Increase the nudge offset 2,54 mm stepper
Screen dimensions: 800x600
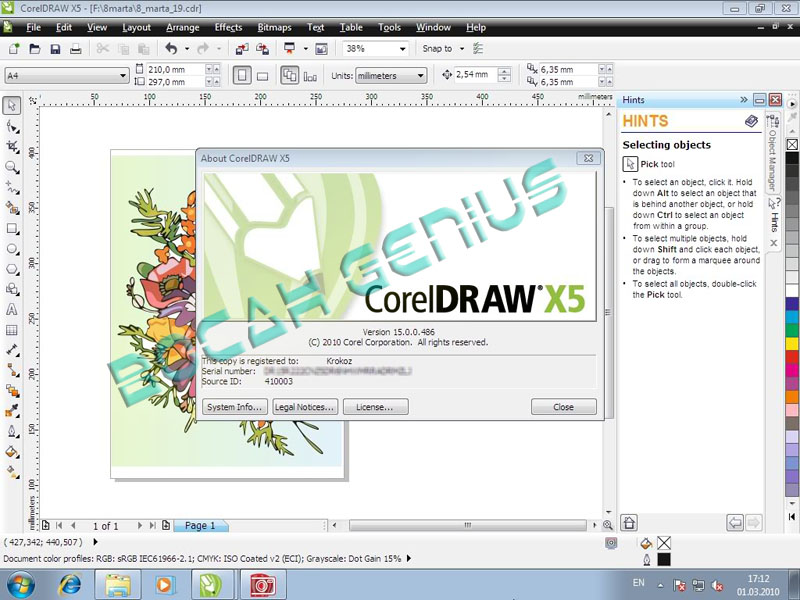point(504,71)
